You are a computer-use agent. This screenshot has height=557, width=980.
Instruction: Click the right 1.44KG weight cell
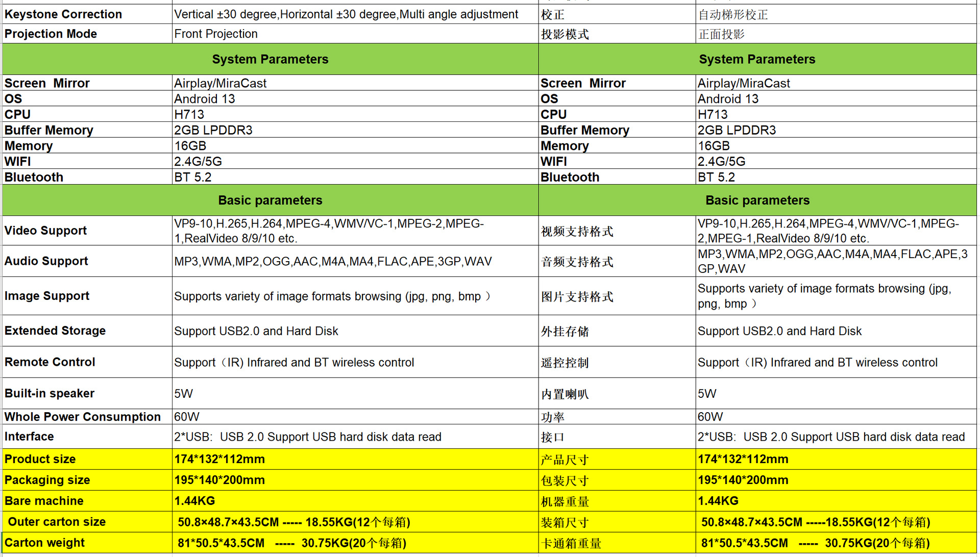click(718, 501)
